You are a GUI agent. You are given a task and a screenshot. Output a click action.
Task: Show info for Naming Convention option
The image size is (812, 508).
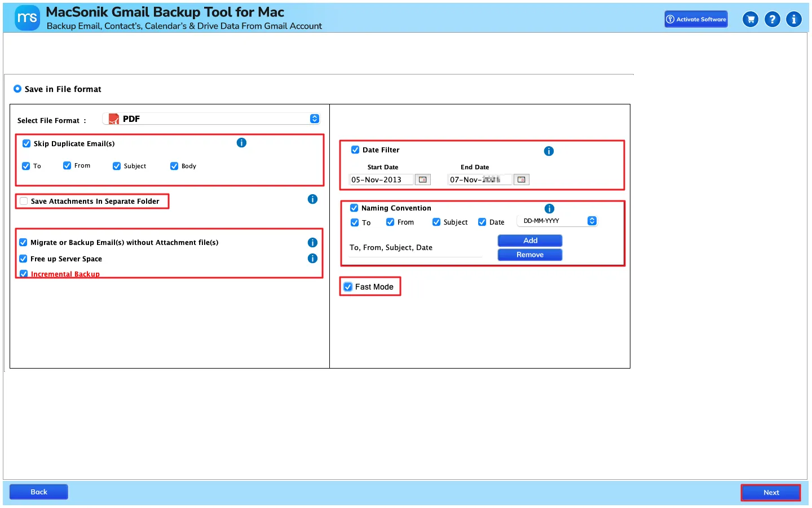pyautogui.click(x=549, y=209)
